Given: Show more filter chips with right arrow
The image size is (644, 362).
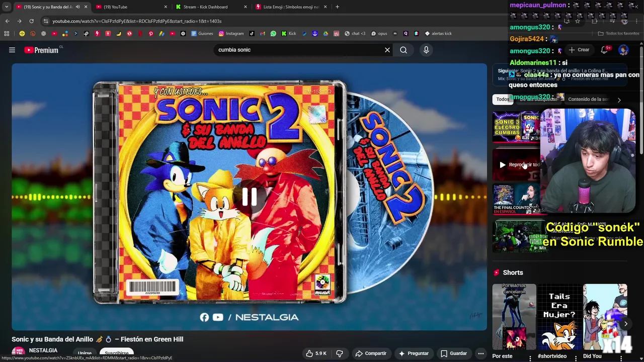Looking at the screenshot, I should tap(619, 100).
